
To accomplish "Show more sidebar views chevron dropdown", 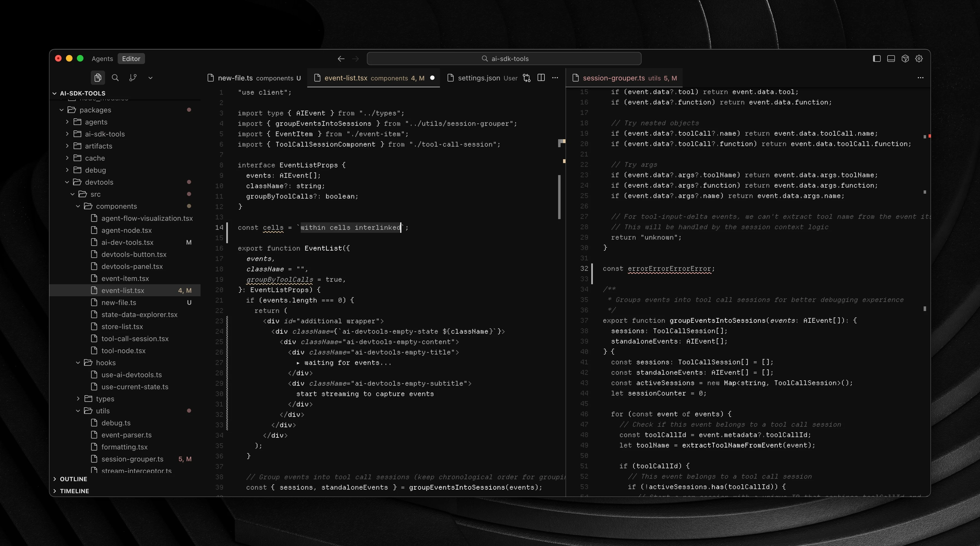I will click(x=150, y=78).
